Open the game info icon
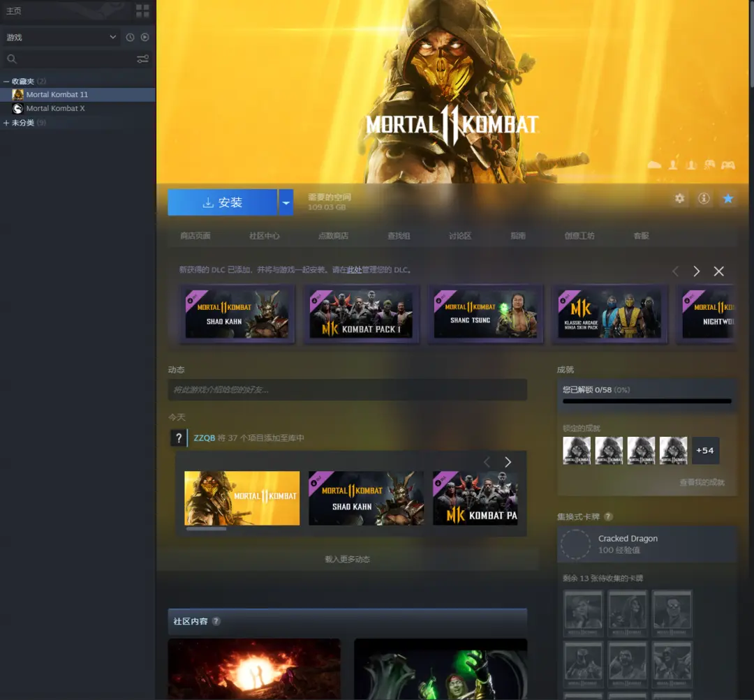Image resolution: width=754 pixels, height=700 pixels. point(704,199)
